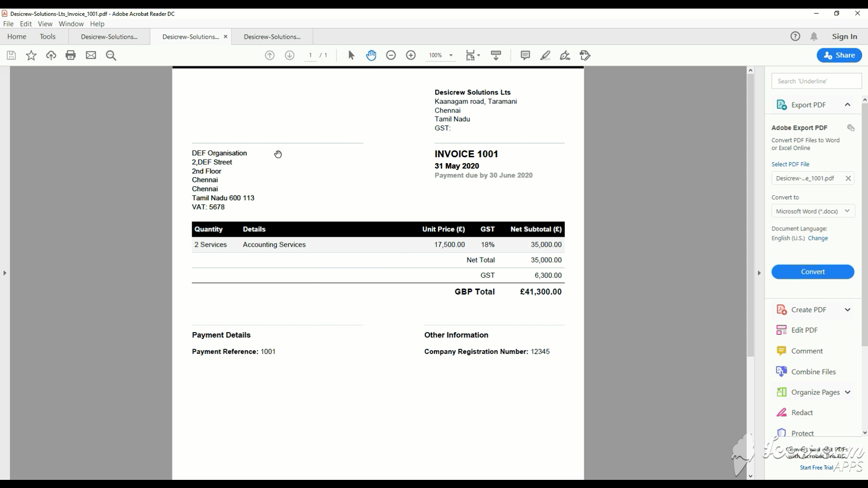Expand the Create PDF section

(x=847, y=310)
